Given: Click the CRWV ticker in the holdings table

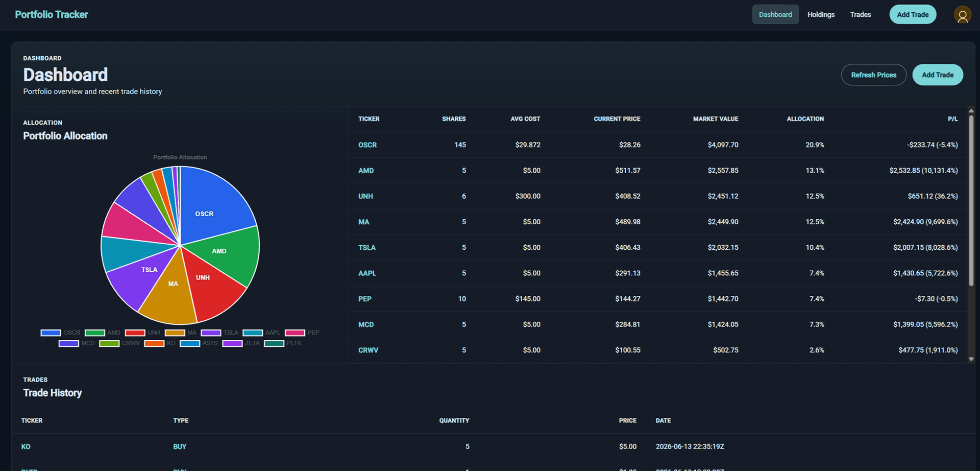Looking at the screenshot, I should [368, 350].
